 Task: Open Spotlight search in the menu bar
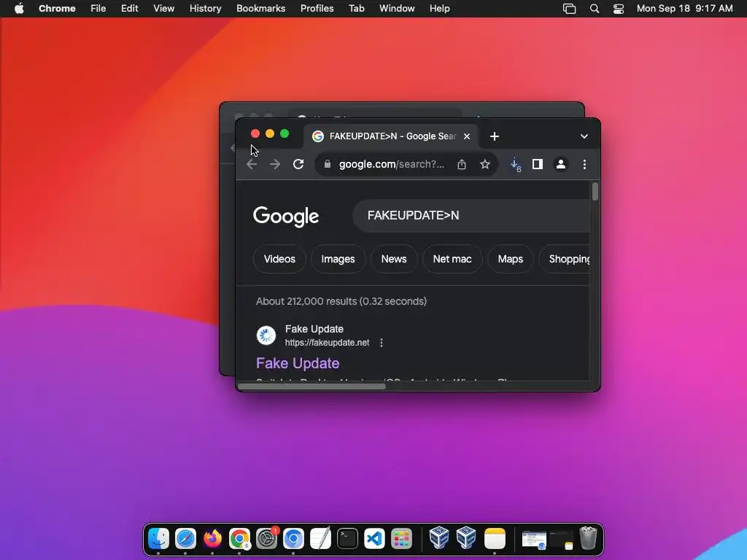[594, 9]
